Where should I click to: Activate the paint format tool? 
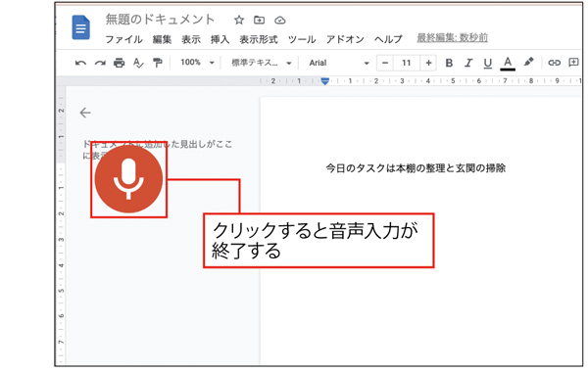pyautogui.click(x=158, y=63)
